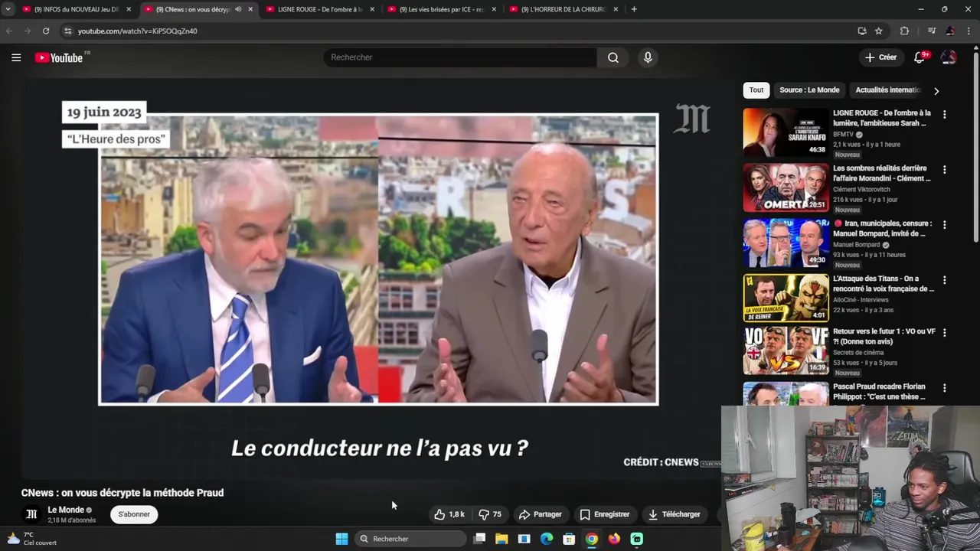The width and height of the screenshot is (980, 551).
Task: Open options for Pascal Praud recadre video
Action: (x=944, y=388)
